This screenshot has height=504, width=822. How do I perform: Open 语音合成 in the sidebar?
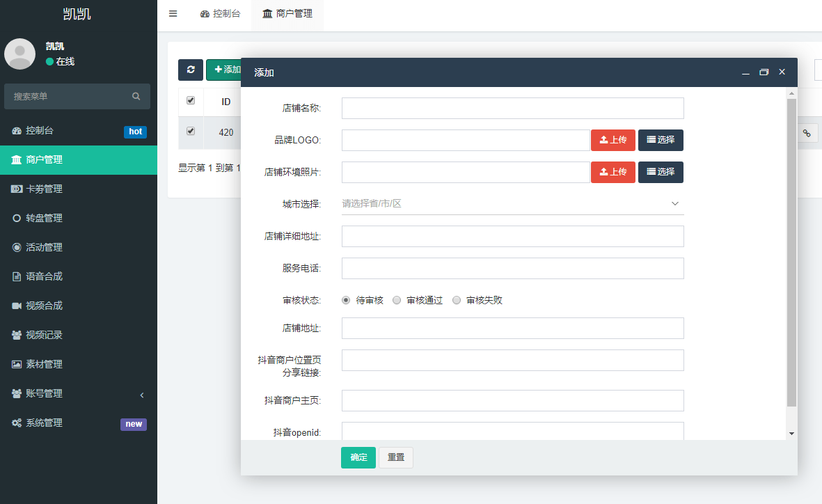[44, 276]
